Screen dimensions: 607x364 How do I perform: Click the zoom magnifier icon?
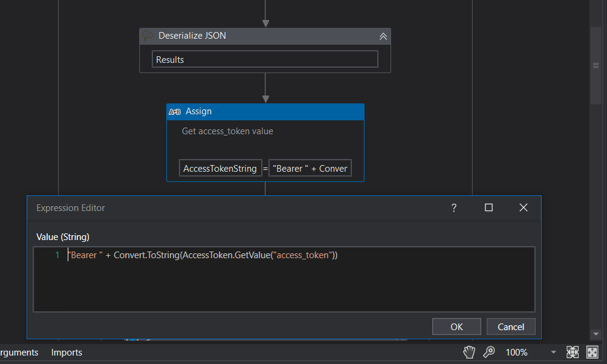(489, 352)
